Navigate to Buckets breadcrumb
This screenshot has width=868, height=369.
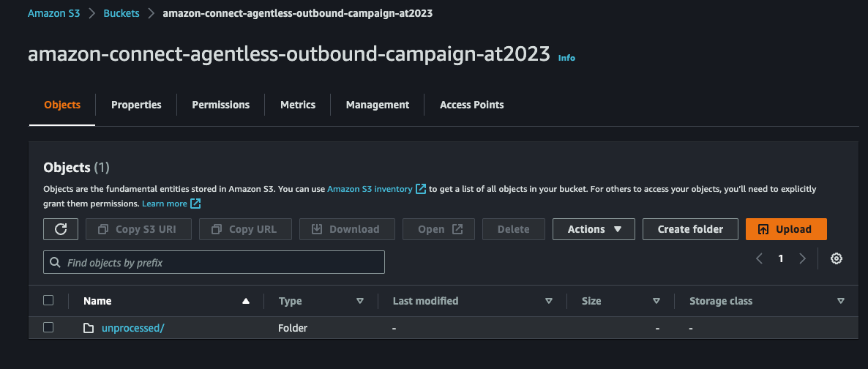121,13
